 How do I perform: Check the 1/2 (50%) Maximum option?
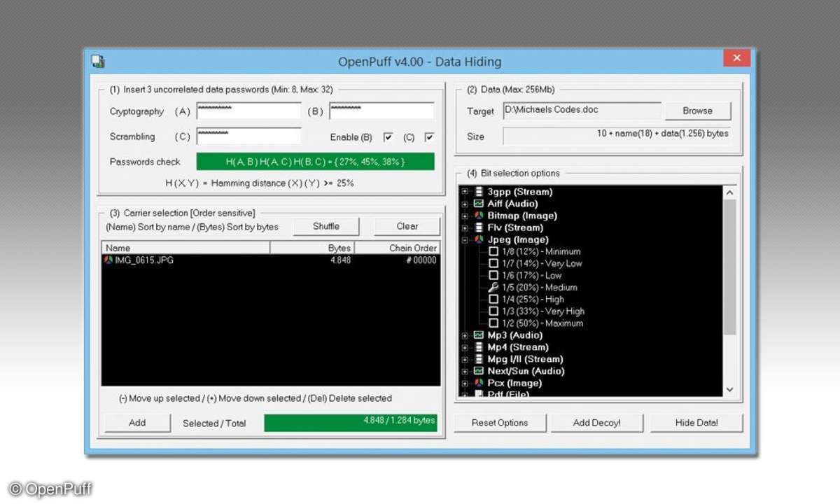point(493,323)
